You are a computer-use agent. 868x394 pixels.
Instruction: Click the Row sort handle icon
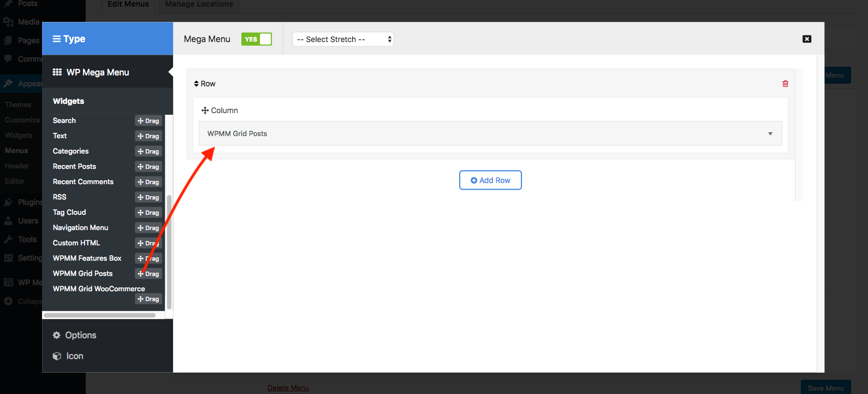[x=197, y=84]
